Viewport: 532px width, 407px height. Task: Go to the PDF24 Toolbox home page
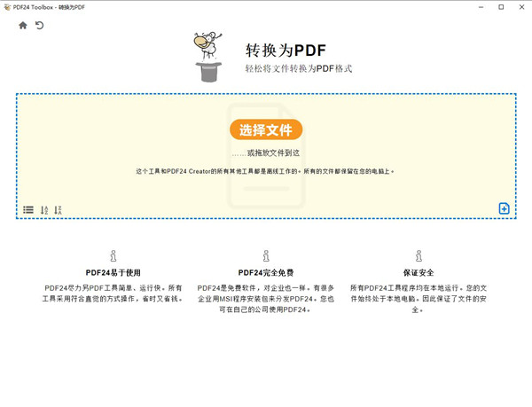pos(23,26)
